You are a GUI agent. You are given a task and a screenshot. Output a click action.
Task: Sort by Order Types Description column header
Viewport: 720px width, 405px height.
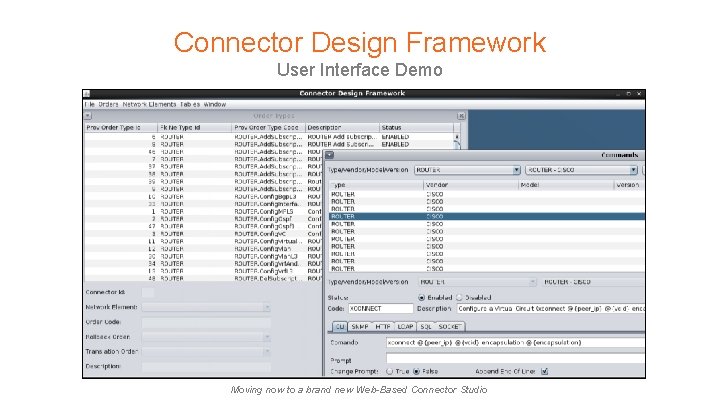point(343,128)
